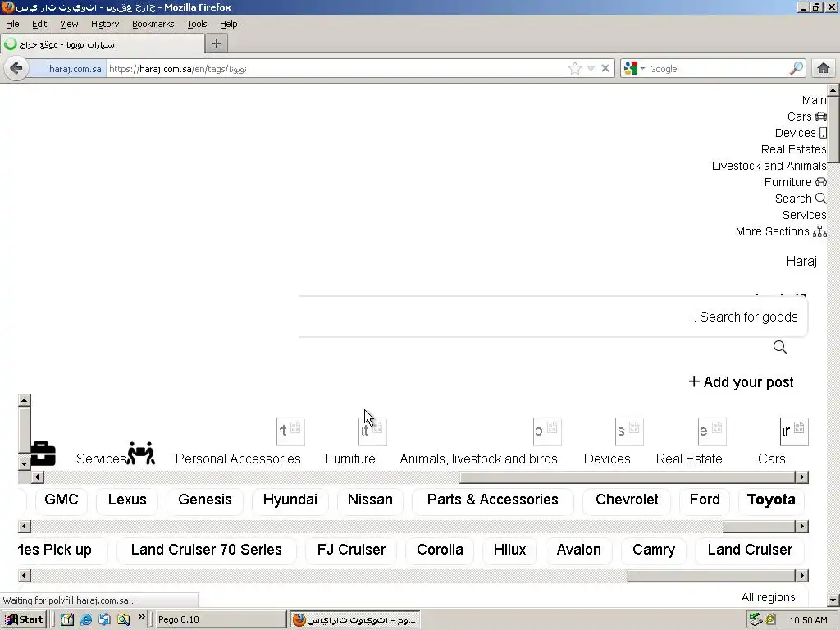Open the File menu

[12, 24]
